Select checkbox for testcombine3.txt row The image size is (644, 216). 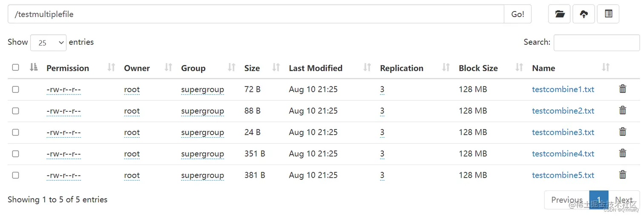tap(16, 132)
